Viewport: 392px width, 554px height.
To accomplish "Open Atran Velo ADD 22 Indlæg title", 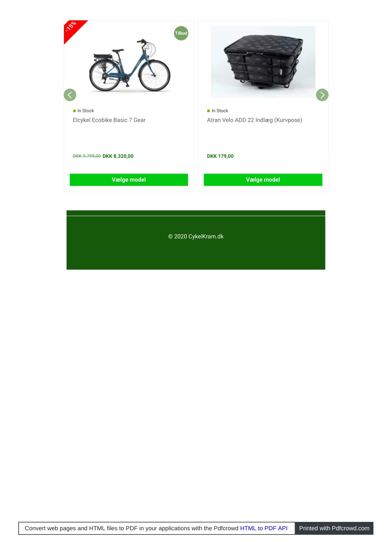I will pos(255,120).
